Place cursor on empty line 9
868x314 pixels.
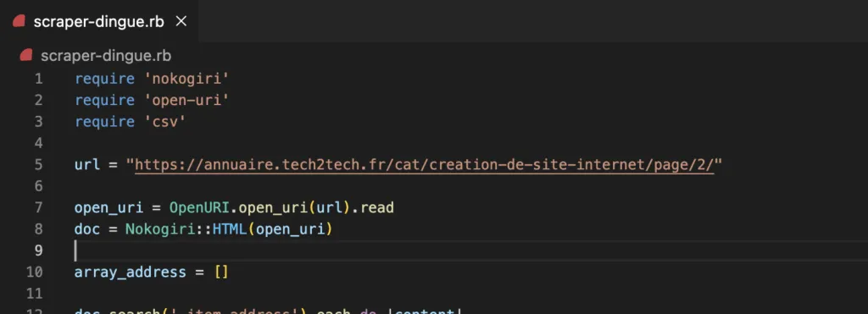coord(470,251)
